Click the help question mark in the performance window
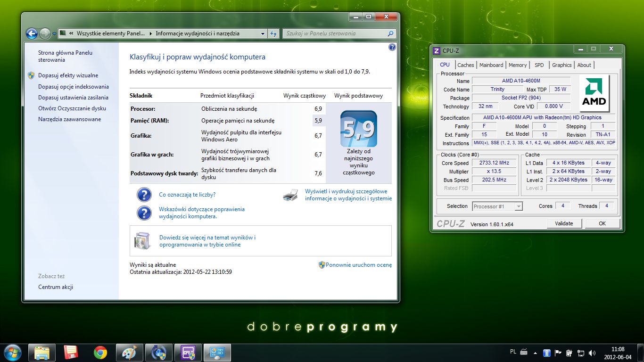This screenshot has height=362, width=644. 391,47
